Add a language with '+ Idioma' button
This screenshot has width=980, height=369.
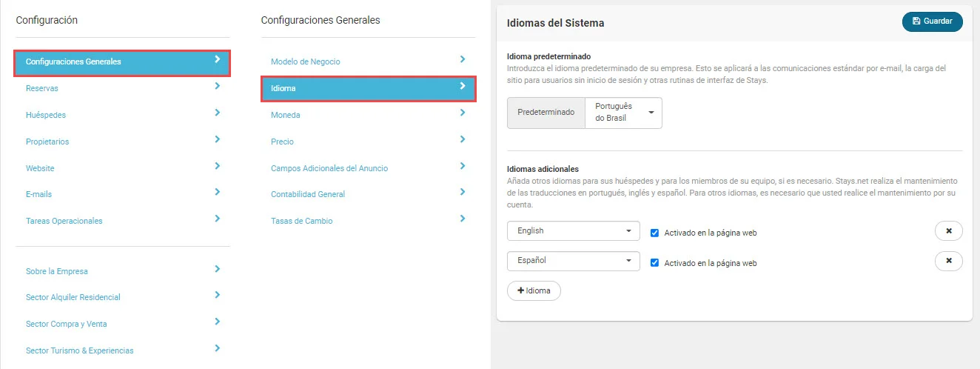point(534,290)
